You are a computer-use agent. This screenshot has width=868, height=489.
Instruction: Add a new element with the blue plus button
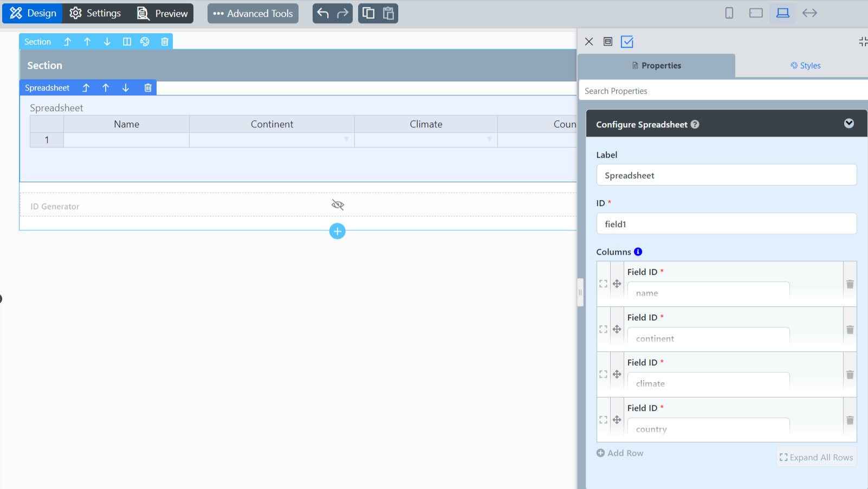(x=337, y=231)
